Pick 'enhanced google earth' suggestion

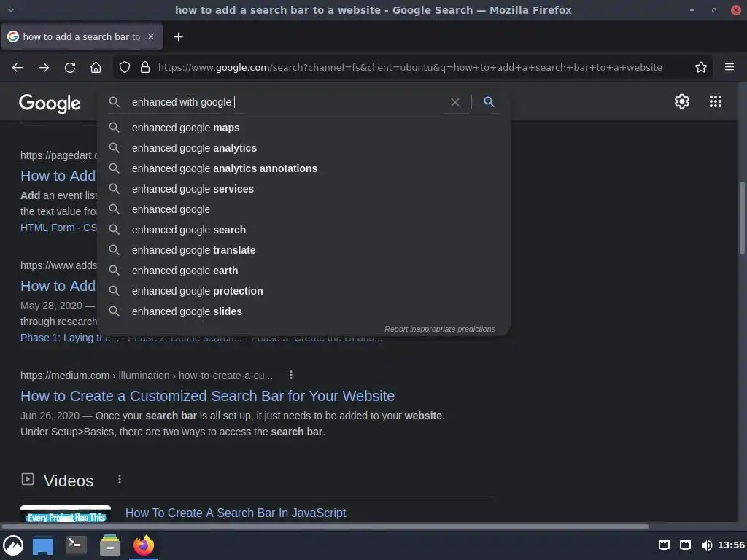pyautogui.click(x=303, y=271)
